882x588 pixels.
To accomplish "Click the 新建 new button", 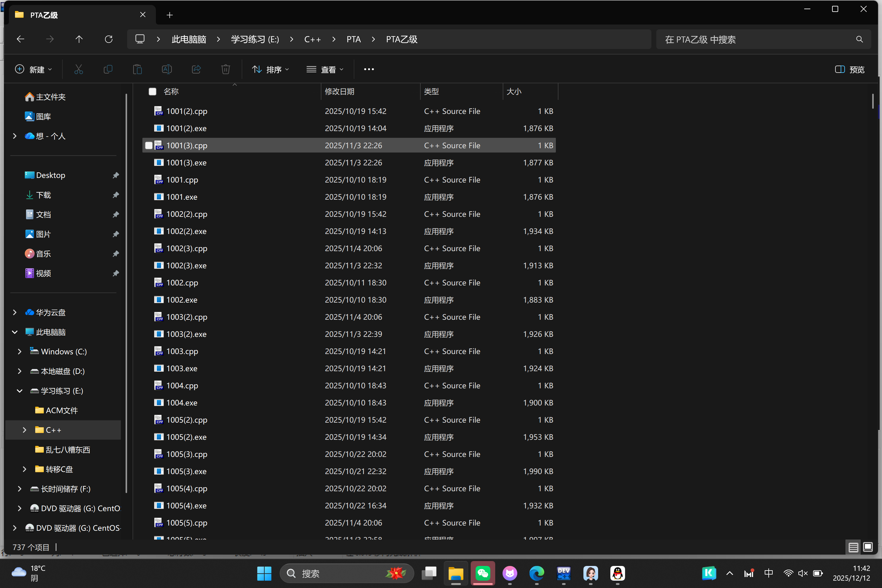I will pos(33,70).
